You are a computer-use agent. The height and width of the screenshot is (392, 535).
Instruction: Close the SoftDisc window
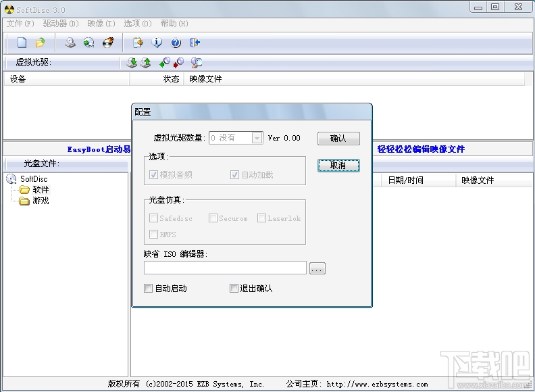click(x=518, y=7)
